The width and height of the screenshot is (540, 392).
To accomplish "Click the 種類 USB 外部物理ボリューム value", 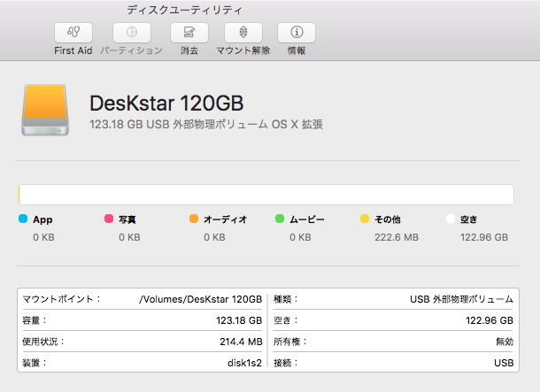I will pyautogui.click(x=461, y=300).
